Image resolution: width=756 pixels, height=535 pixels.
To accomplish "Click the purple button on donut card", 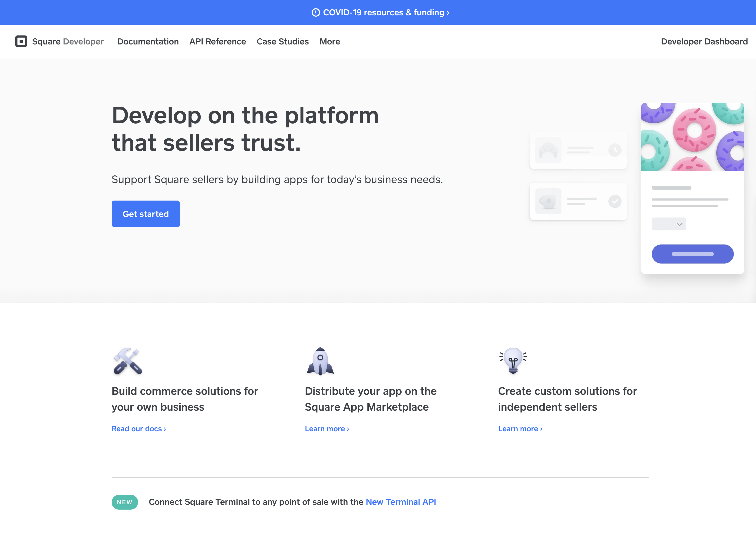I will click(x=693, y=254).
